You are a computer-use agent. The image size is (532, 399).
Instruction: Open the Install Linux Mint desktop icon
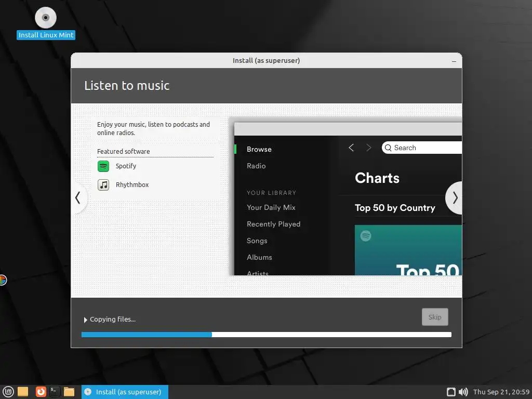(46, 23)
